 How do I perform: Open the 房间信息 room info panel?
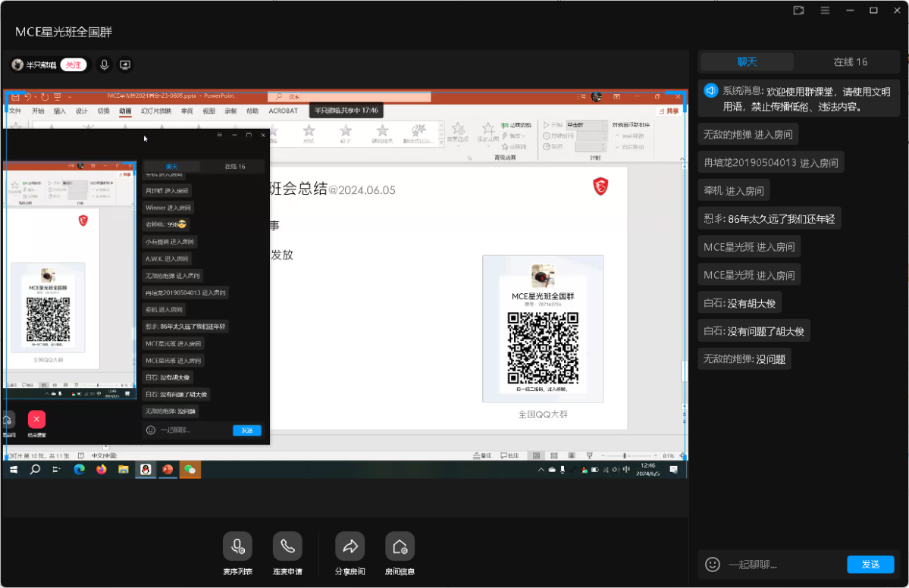click(400, 546)
